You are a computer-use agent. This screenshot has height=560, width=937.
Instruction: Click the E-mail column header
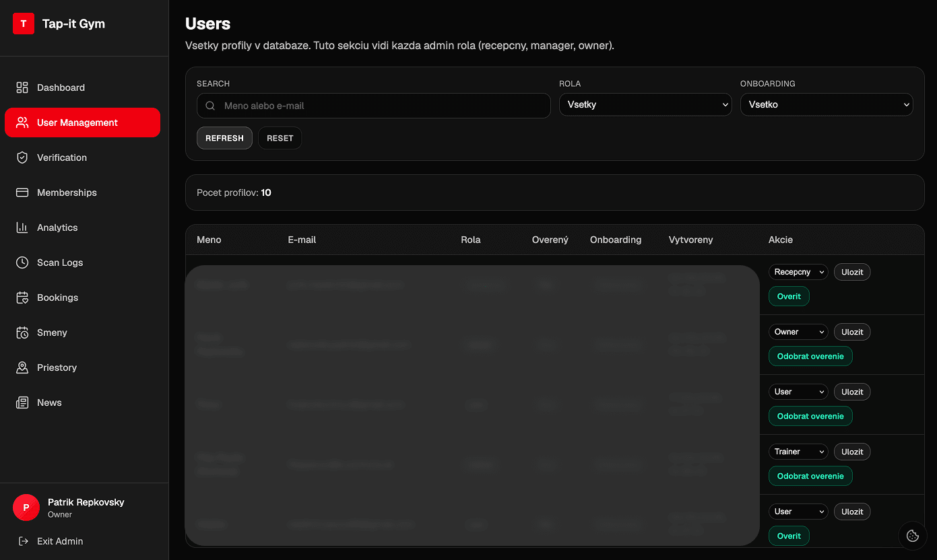point(302,240)
